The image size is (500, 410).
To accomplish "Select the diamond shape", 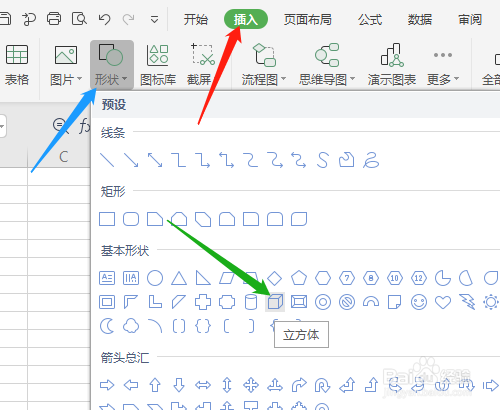I will [x=275, y=278].
